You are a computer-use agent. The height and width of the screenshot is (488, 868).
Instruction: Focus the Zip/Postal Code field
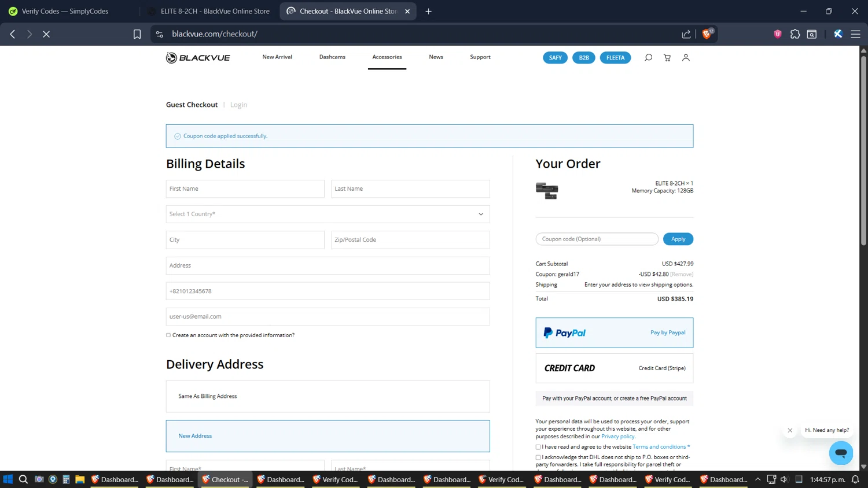(410, 240)
